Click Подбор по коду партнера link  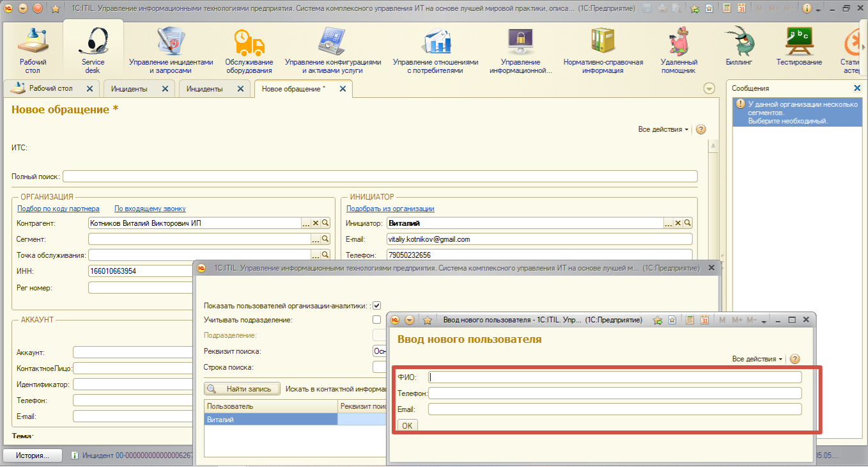tap(58, 209)
